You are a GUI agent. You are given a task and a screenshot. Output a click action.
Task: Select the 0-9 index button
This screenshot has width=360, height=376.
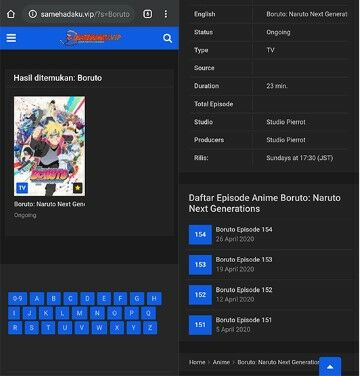(x=17, y=298)
